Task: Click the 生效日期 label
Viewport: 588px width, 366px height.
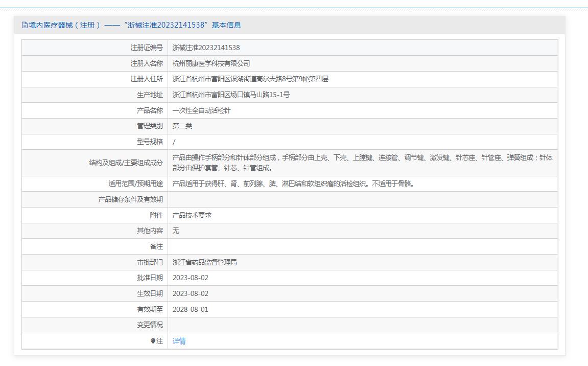Action: pos(150,293)
